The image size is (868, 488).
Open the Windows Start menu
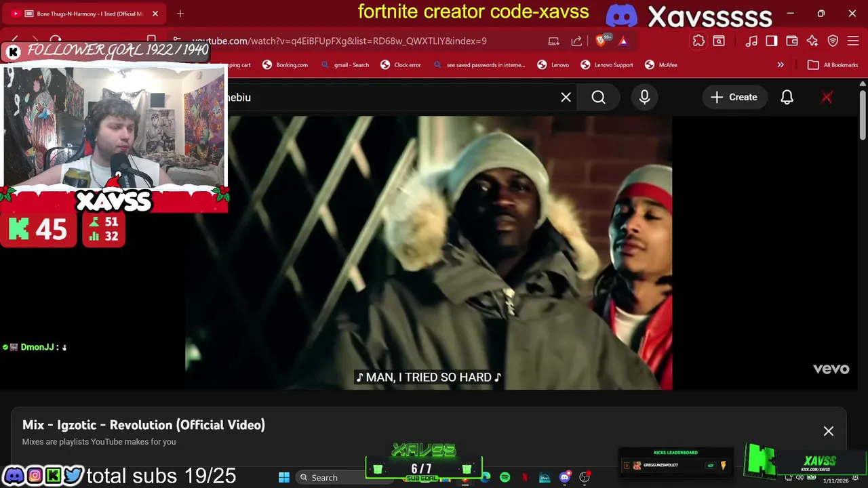284,477
